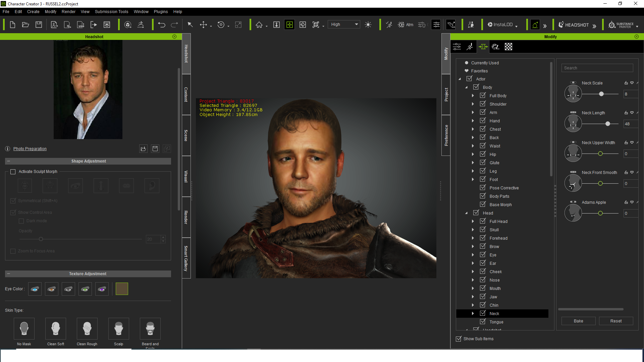
Task: Switch to the Smart Gallery tab
Action: (186, 258)
